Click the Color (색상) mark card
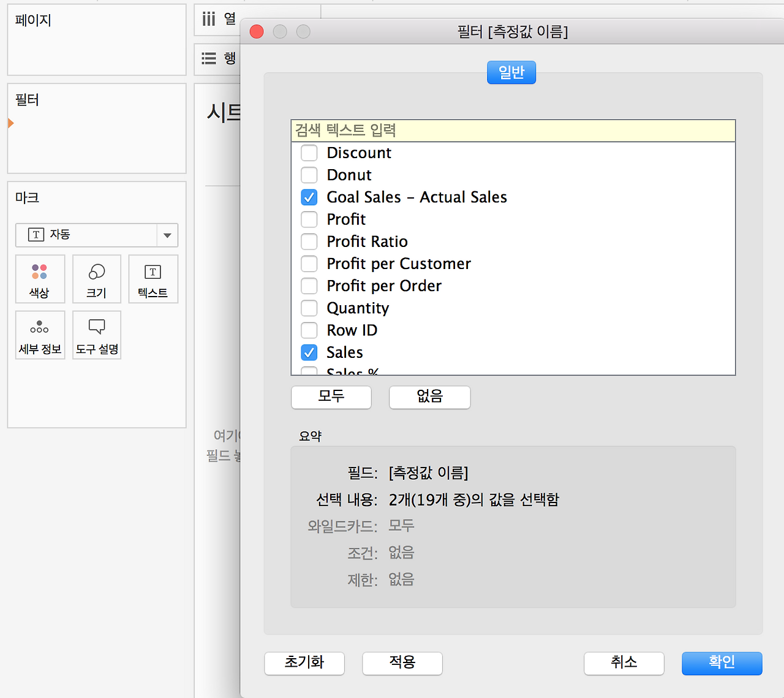This screenshot has height=698, width=784. pyautogui.click(x=40, y=279)
